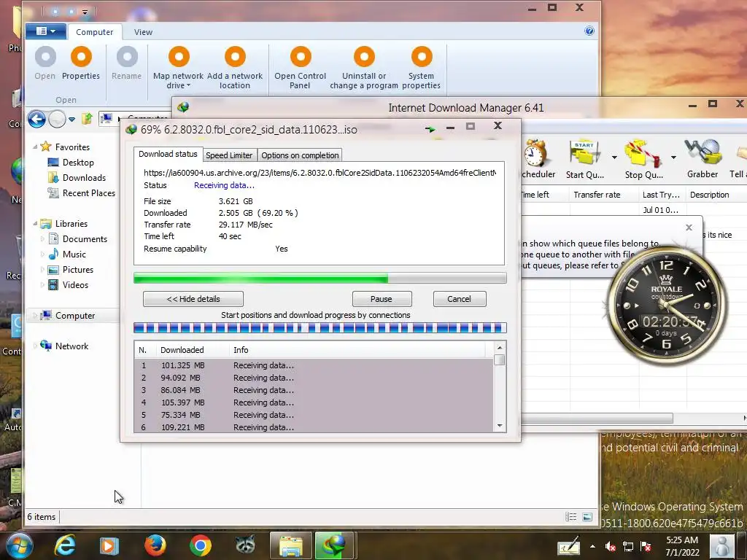Click the IDM taskbar button
The width and height of the screenshot is (747, 560).
pyautogui.click(x=335, y=545)
